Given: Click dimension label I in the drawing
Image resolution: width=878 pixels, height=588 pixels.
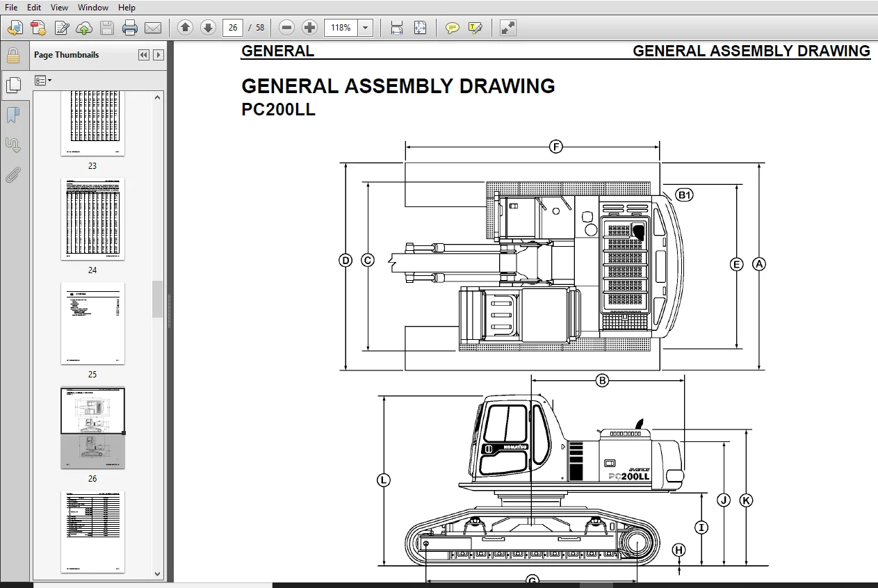Looking at the screenshot, I should (x=701, y=528).
